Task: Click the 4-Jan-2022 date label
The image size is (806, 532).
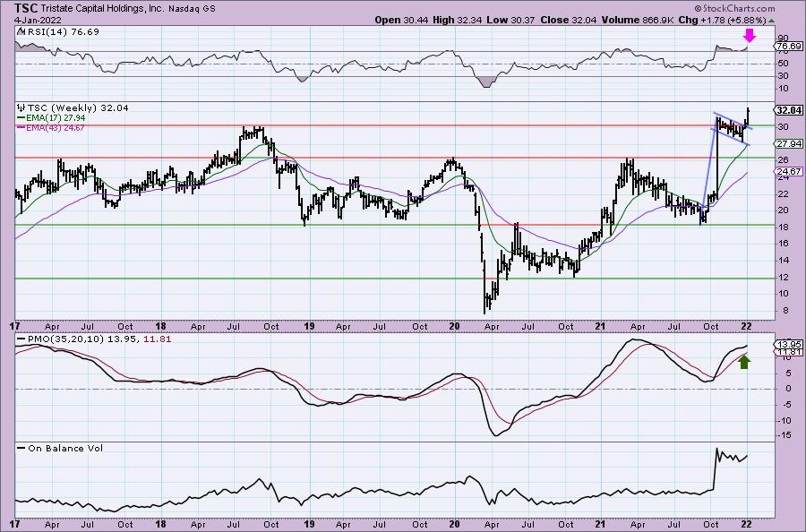Action: pos(38,20)
